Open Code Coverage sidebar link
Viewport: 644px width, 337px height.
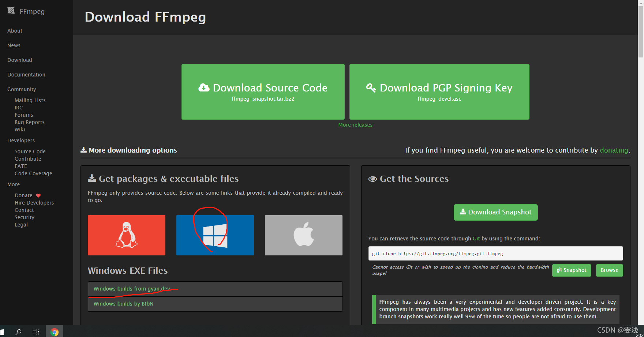[x=33, y=173]
